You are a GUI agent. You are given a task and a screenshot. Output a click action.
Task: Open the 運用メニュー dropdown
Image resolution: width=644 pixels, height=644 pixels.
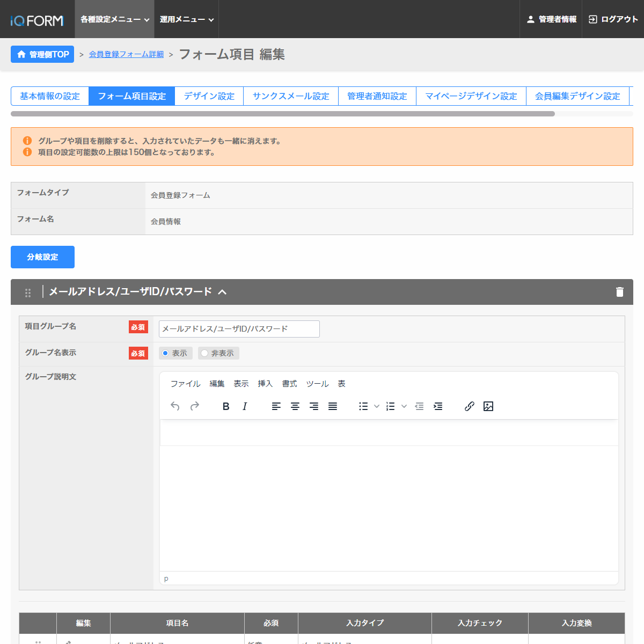[186, 19]
